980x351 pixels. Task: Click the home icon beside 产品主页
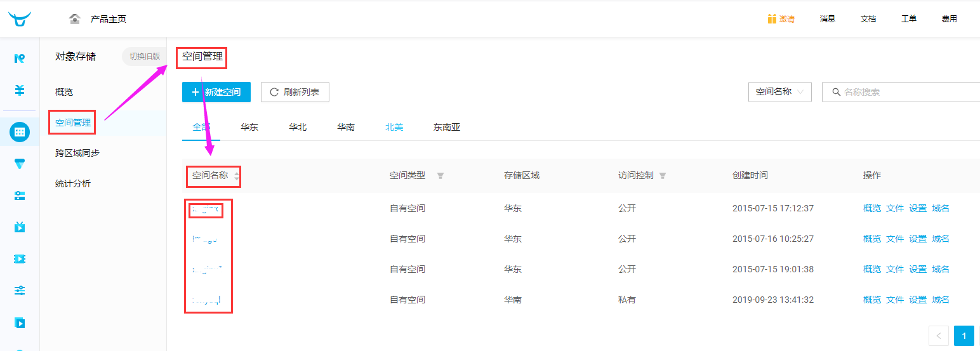coord(75,19)
